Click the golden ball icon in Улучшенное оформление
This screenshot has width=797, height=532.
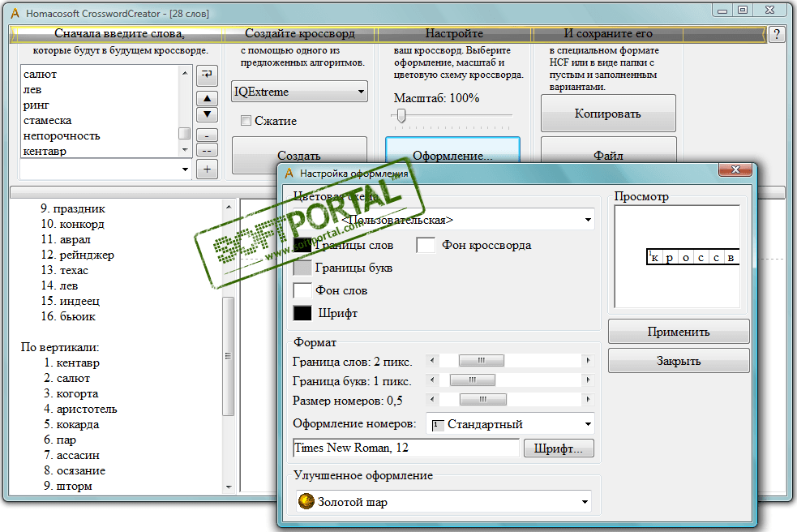306,501
